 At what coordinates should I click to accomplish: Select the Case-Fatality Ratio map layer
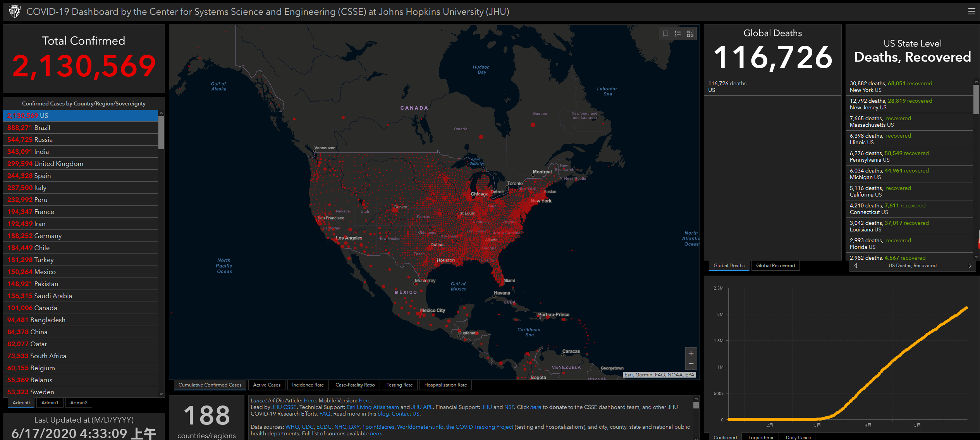355,385
